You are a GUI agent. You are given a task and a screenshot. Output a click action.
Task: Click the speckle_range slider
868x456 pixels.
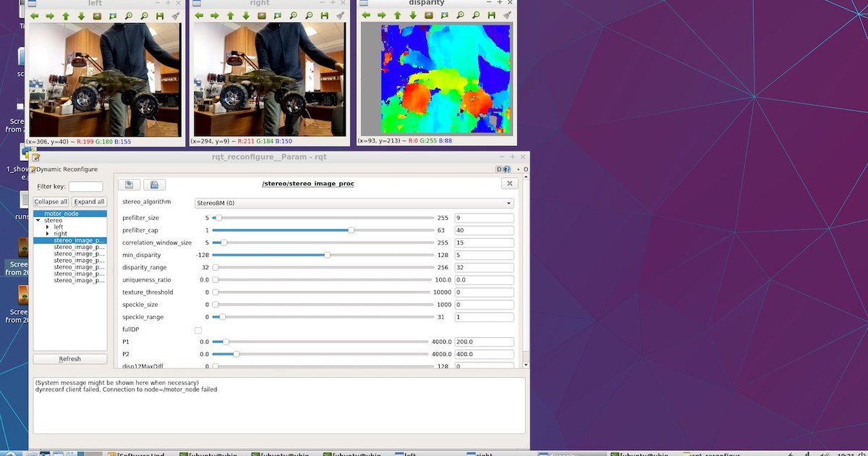[x=323, y=317]
